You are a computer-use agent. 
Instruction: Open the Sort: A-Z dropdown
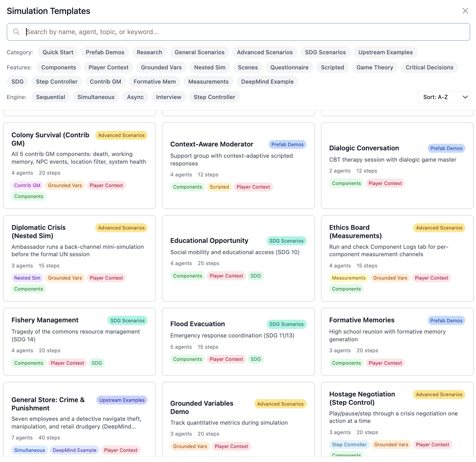tap(444, 97)
